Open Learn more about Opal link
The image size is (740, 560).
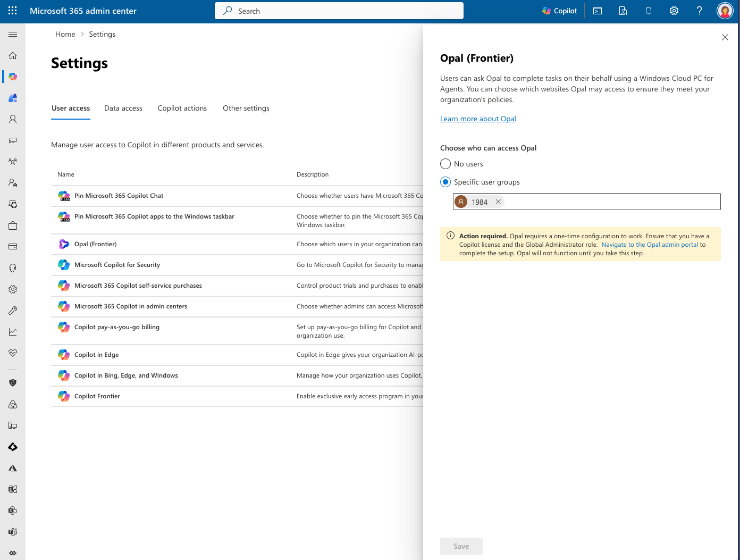click(478, 119)
